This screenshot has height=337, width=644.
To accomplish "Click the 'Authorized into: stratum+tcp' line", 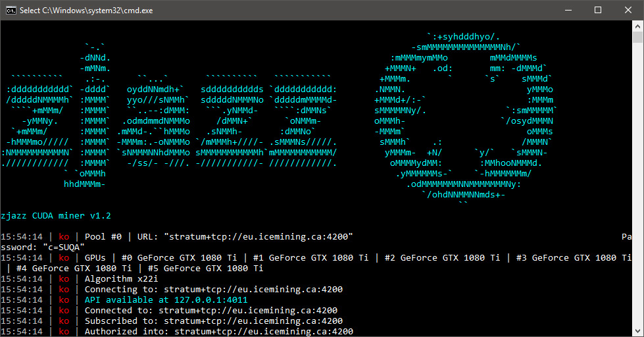I will pyautogui.click(x=219, y=331).
